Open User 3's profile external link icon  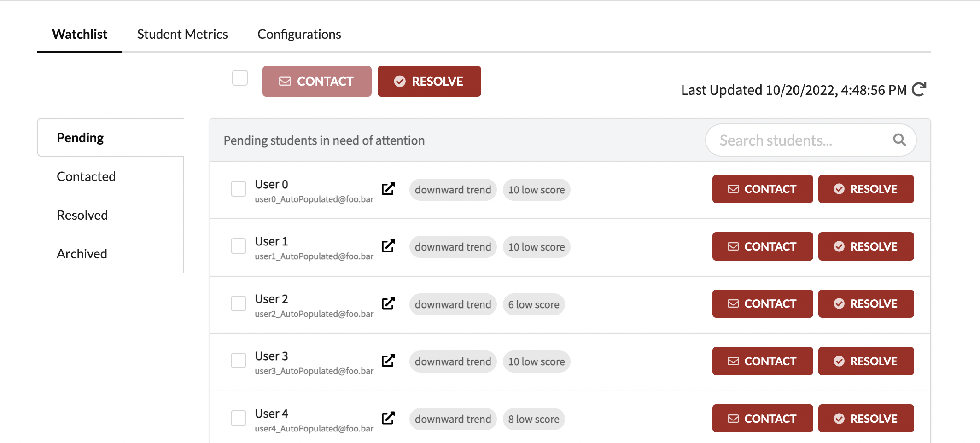click(388, 361)
